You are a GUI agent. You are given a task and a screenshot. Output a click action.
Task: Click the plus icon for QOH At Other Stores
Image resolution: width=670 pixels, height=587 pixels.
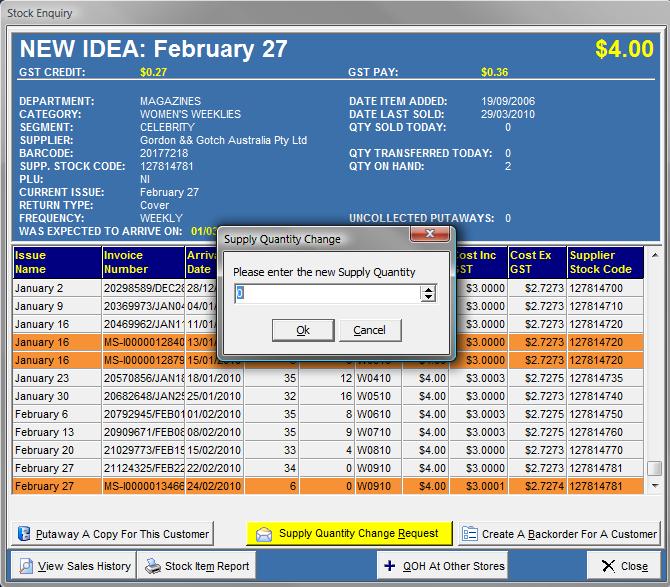(388, 566)
